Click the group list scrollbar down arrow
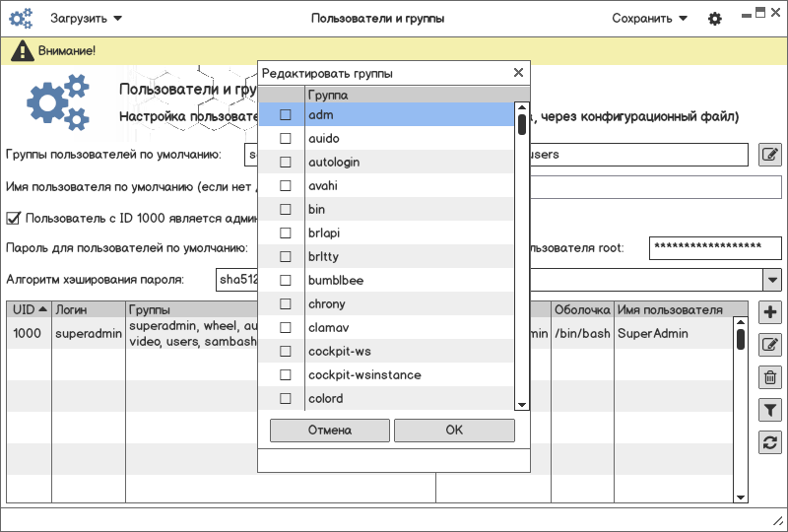Viewport: 788px width, 532px height. point(522,404)
